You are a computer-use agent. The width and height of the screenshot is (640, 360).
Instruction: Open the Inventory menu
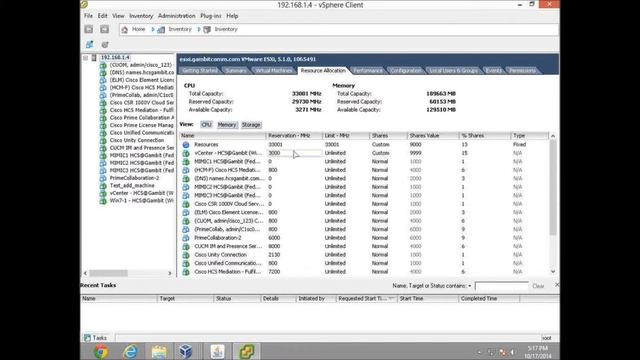coord(141,16)
